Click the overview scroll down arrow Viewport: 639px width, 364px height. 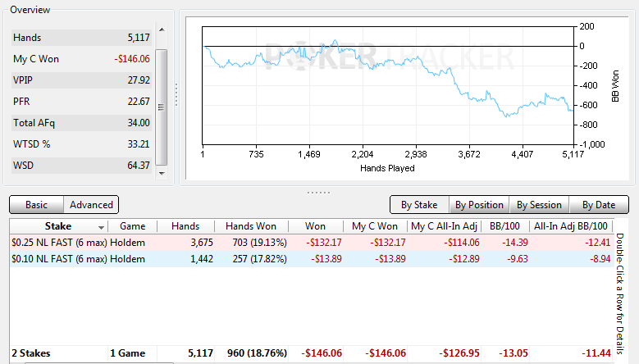(x=162, y=174)
